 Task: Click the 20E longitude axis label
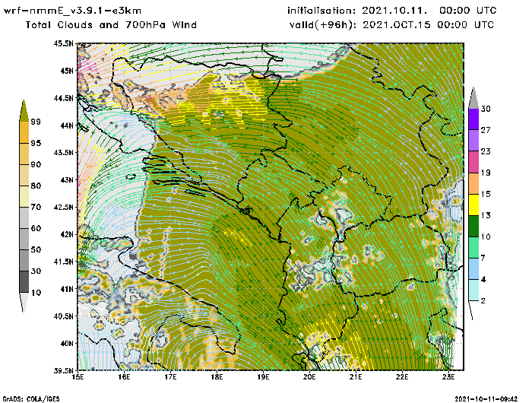[309, 377]
